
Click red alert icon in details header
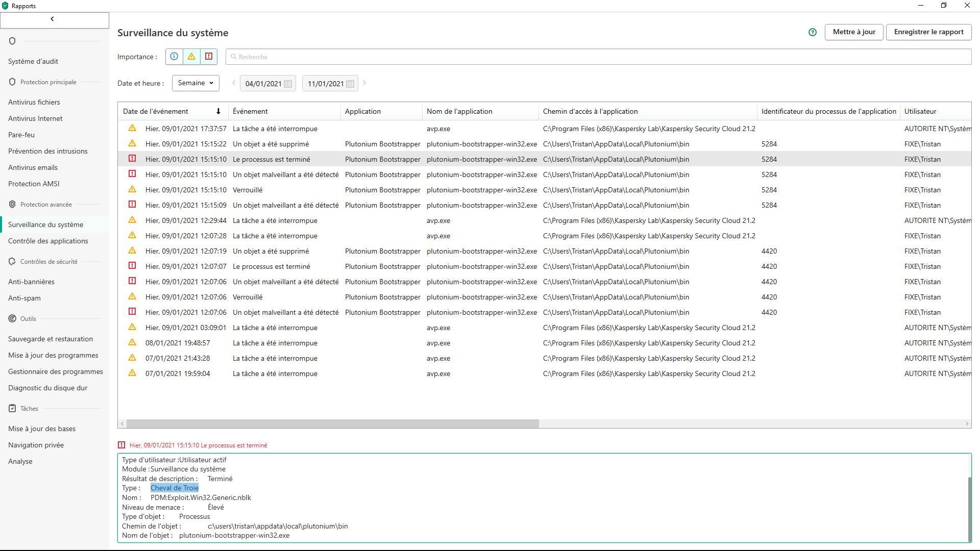tap(121, 445)
